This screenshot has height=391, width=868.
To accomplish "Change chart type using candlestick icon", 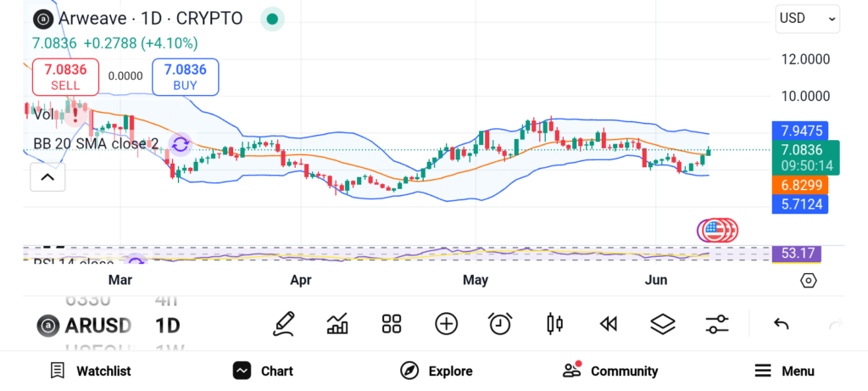I will click(554, 324).
